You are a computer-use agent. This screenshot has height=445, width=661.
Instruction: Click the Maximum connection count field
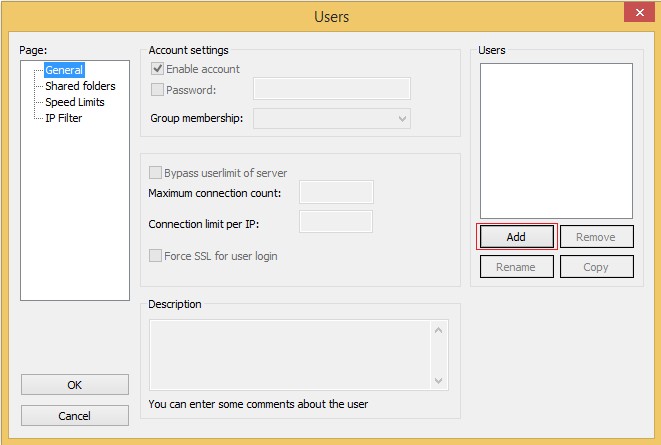[x=336, y=192]
